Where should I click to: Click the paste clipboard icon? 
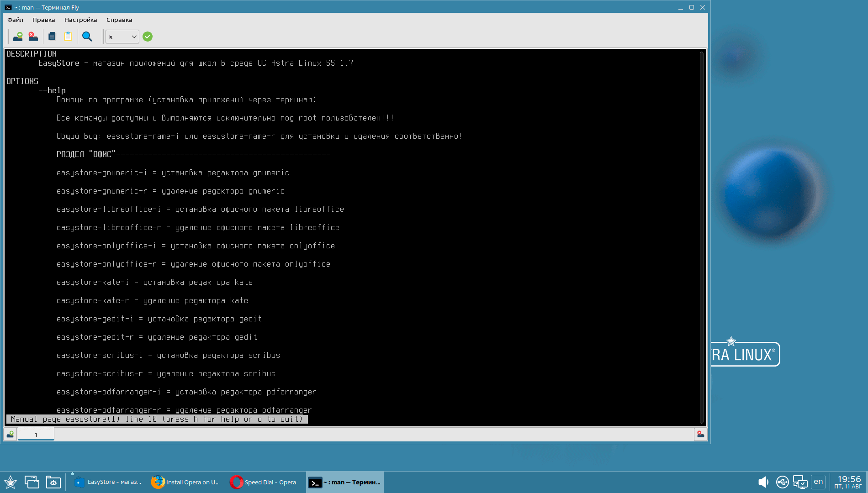click(x=68, y=37)
